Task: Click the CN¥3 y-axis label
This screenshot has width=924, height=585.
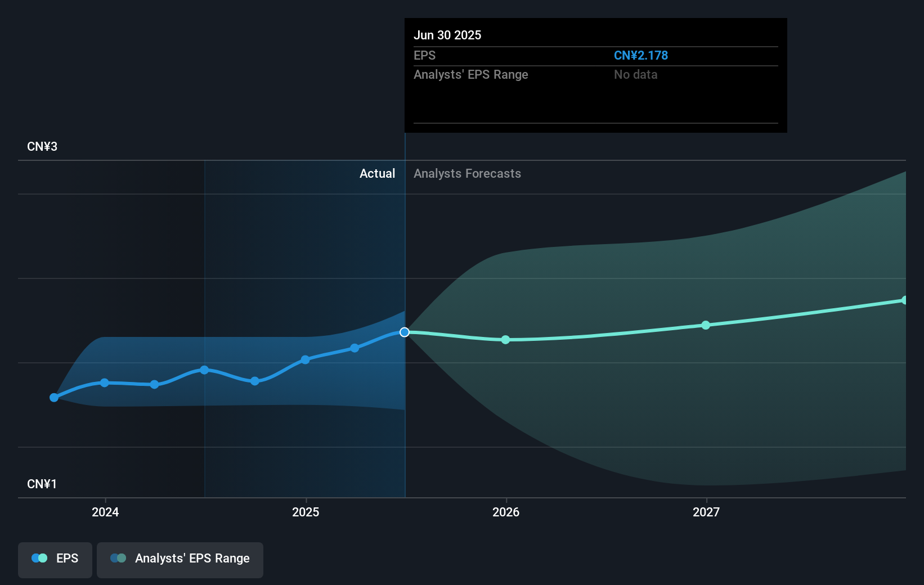Action: click(x=42, y=146)
